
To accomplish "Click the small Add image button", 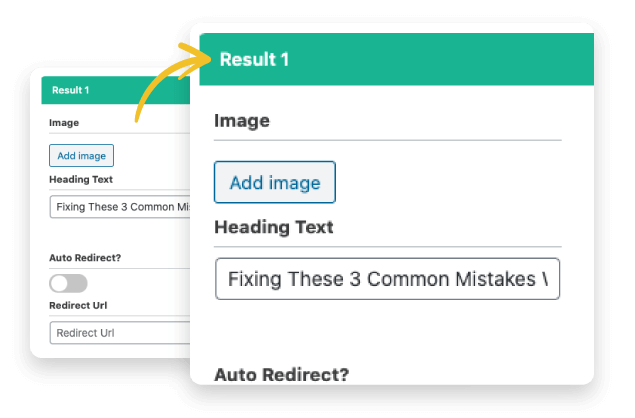I will click(x=81, y=156).
